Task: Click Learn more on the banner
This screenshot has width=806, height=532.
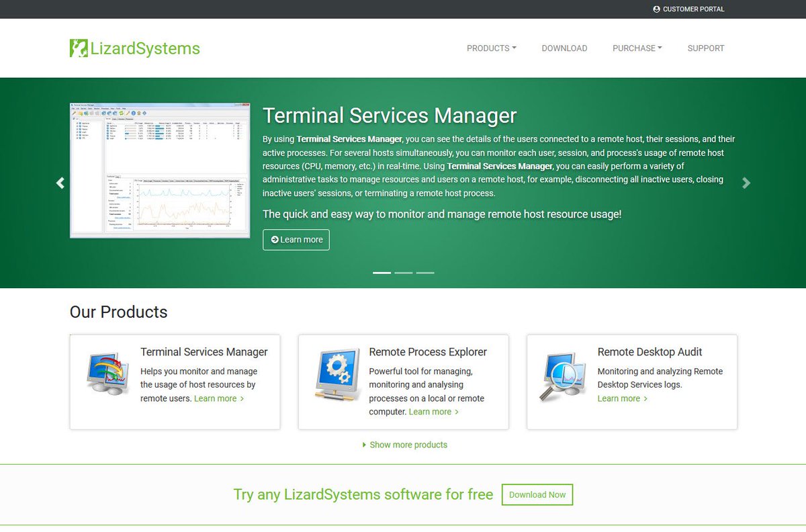Action: click(x=296, y=240)
